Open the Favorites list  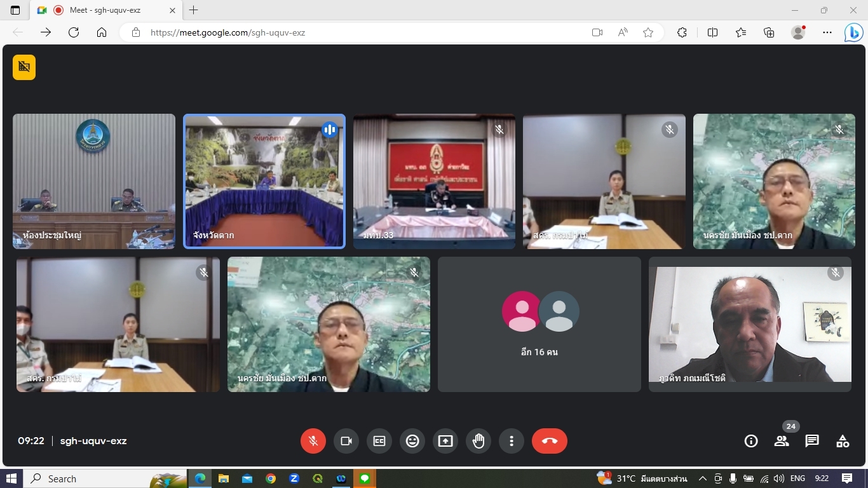pyautogui.click(x=741, y=32)
